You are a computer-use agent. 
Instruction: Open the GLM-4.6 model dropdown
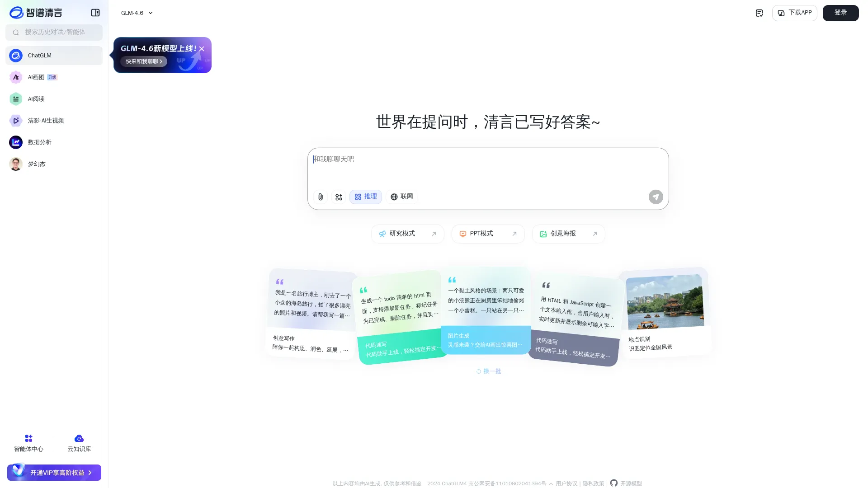click(137, 13)
